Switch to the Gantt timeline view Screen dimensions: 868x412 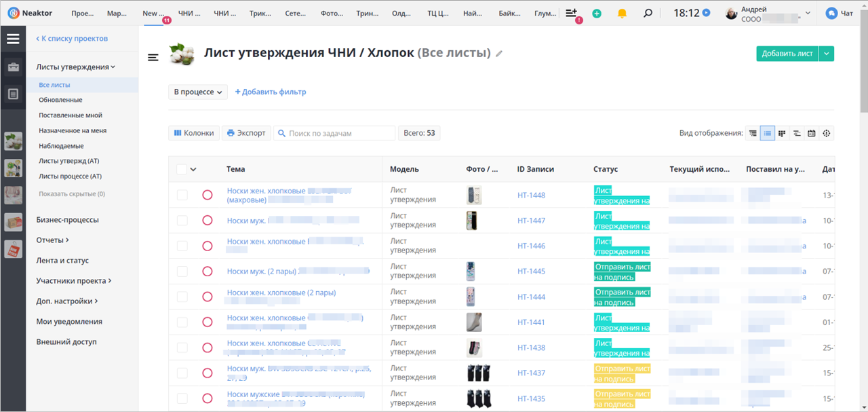(x=797, y=133)
